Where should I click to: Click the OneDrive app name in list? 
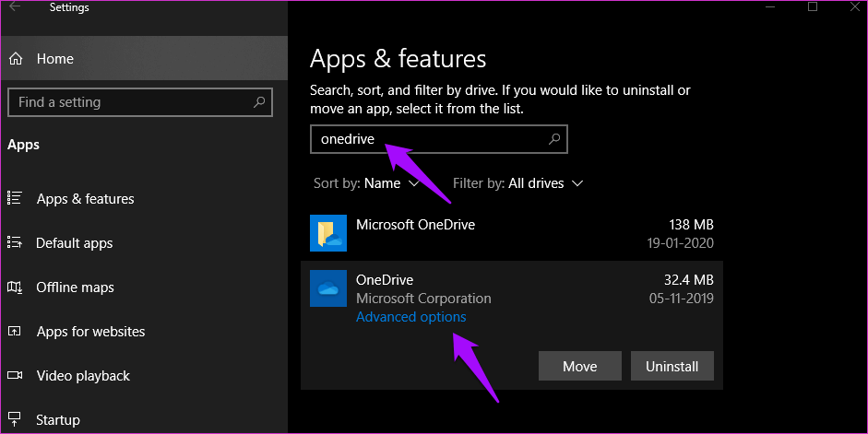click(x=384, y=280)
